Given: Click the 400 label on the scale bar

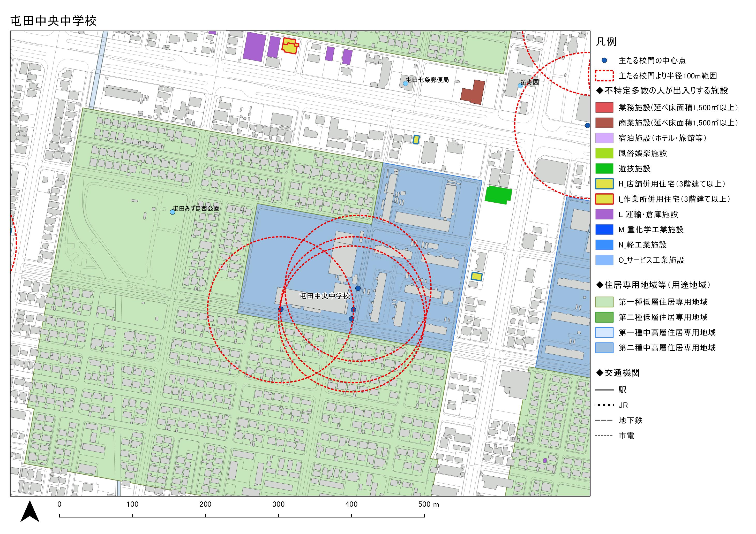Looking at the screenshot, I should click(351, 504).
